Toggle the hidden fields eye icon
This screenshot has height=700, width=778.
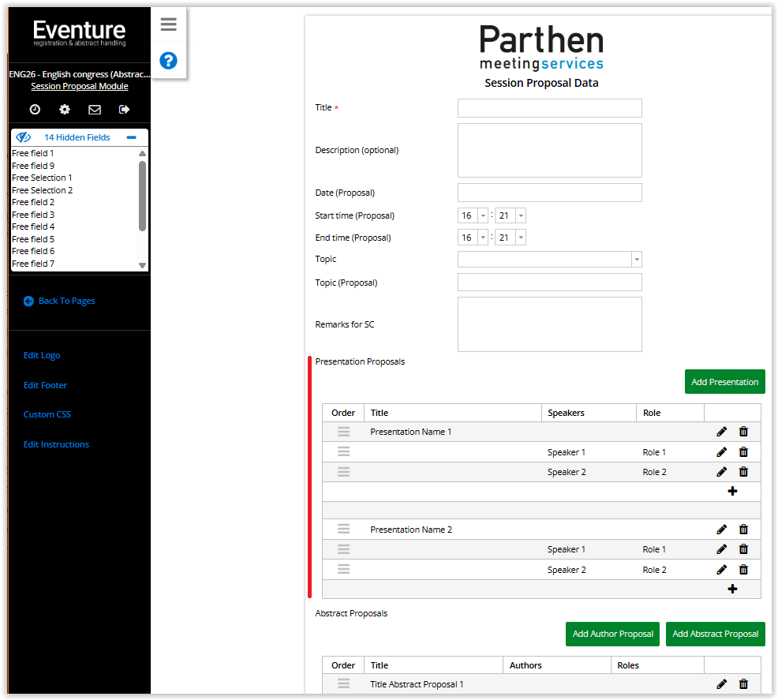(23, 137)
